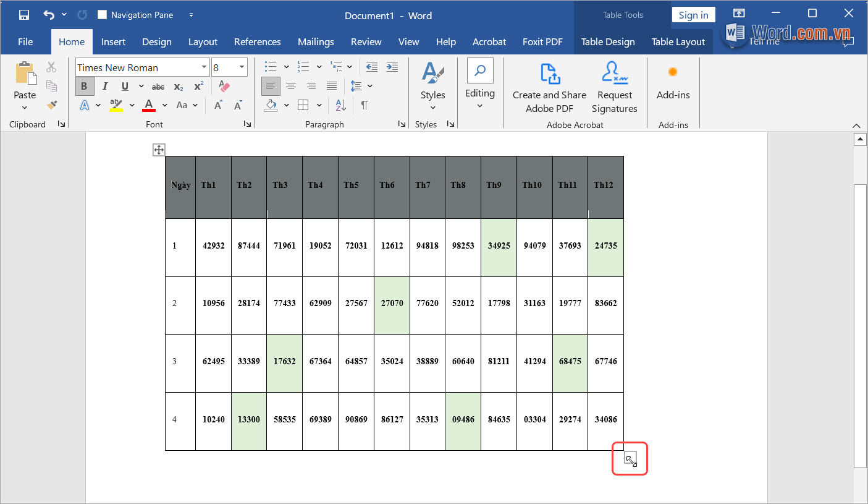The height and width of the screenshot is (504, 868).
Task: Switch to the Table Design tab
Action: point(608,42)
